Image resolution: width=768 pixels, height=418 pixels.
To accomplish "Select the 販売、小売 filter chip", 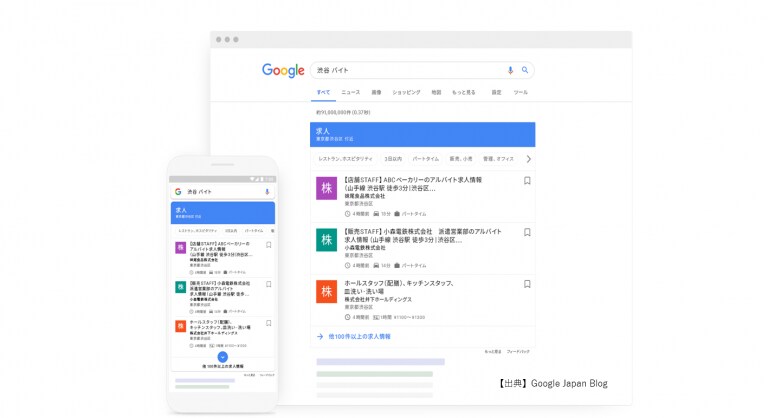I will (x=461, y=159).
